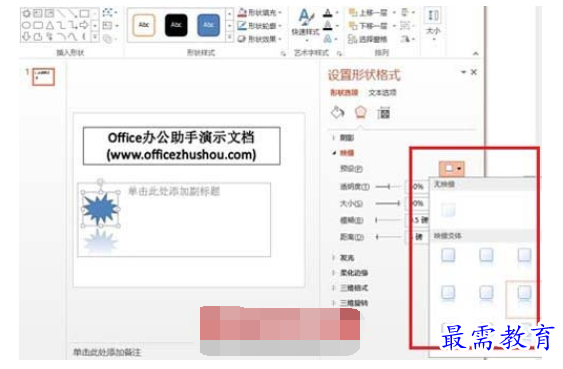Click the Office办公助手演示文档 title box

pos(182,146)
